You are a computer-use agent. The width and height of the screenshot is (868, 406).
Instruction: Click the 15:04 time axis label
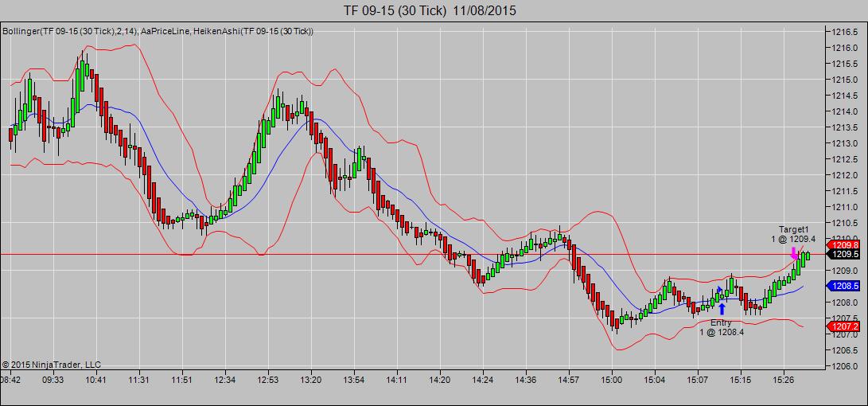click(x=654, y=380)
